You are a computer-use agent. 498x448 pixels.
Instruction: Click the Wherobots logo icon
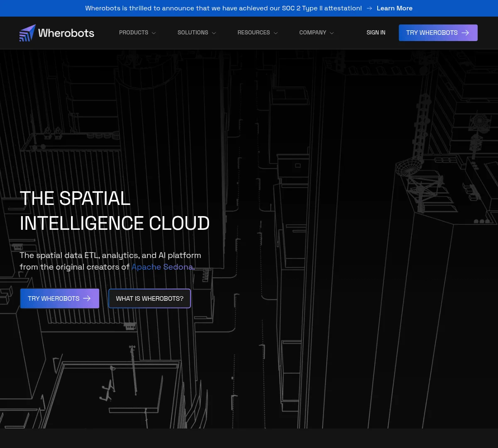click(27, 33)
